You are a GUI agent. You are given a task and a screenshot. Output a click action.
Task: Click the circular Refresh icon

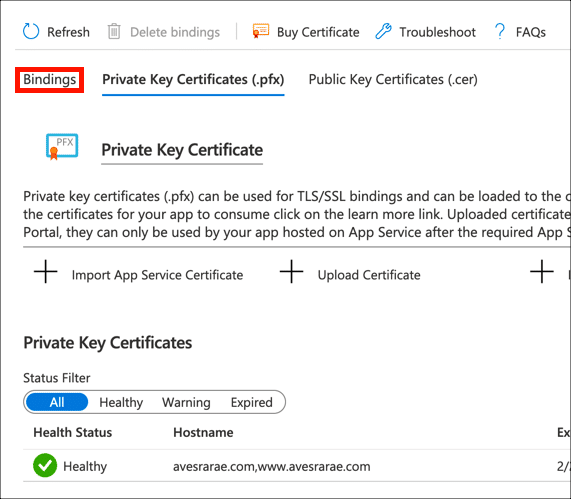tap(31, 32)
